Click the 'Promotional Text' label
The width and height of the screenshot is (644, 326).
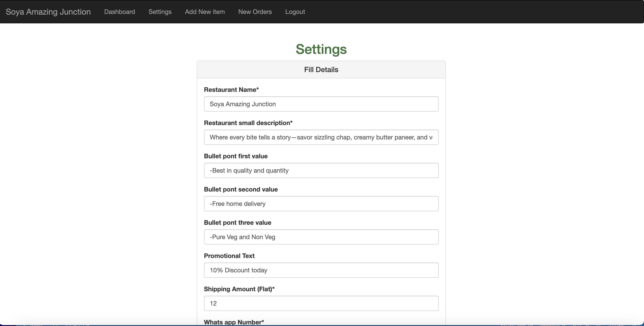229,256
